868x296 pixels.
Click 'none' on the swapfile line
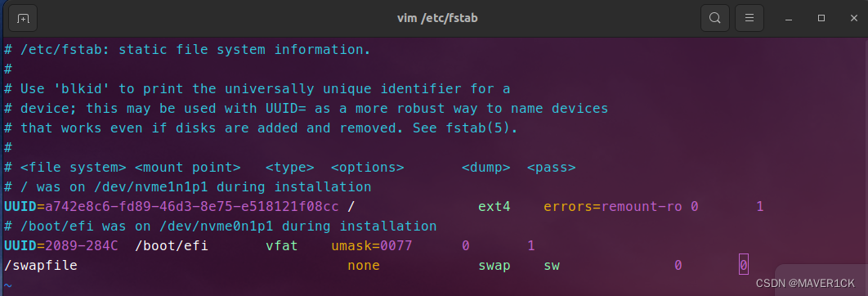click(364, 266)
